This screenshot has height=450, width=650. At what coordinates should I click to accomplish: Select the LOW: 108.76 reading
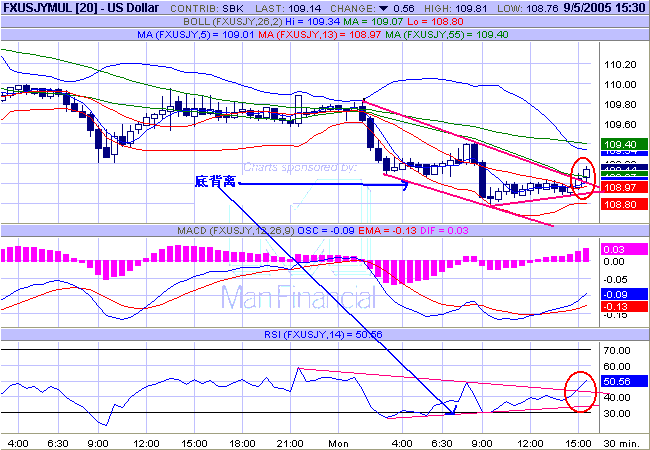tap(528, 8)
